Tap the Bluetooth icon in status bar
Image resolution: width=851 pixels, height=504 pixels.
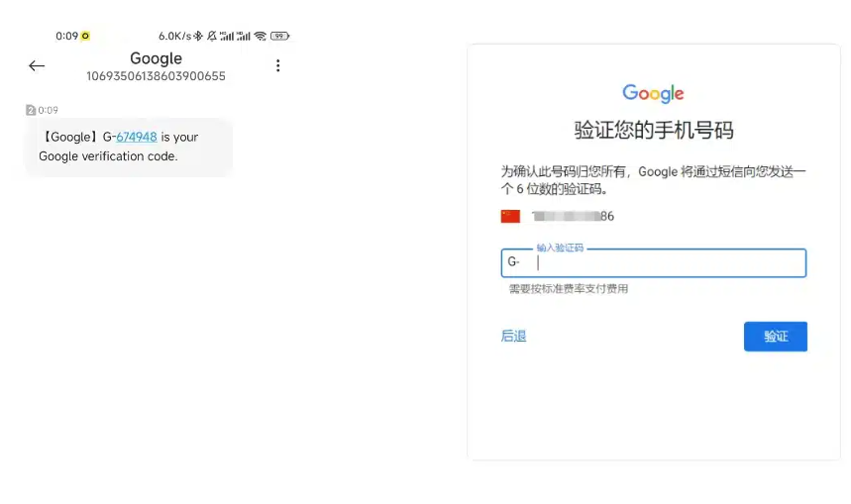click(199, 36)
